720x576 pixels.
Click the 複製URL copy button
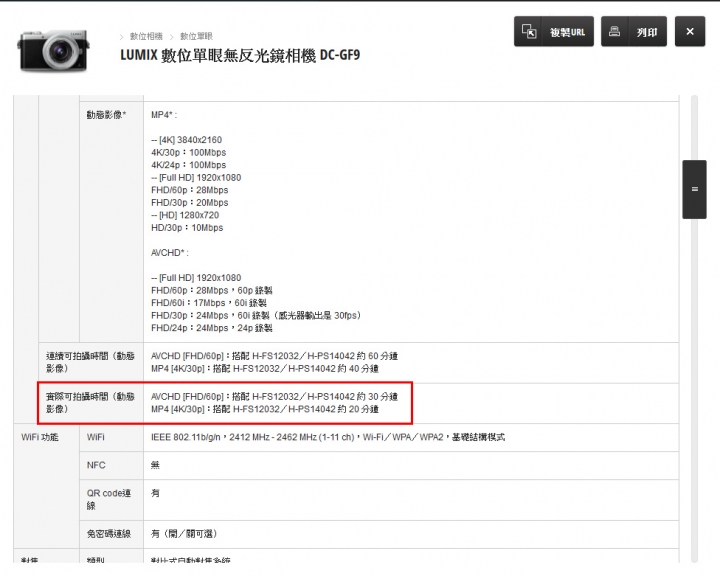pos(554,32)
